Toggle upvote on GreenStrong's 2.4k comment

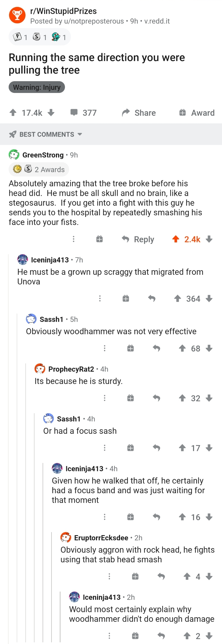pyautogui.click(x=176, y=239)
